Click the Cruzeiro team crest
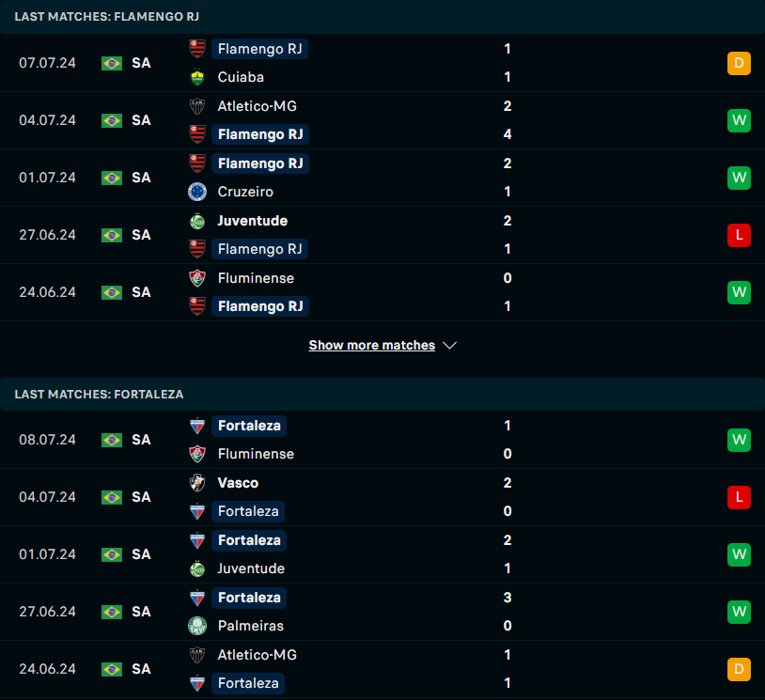Screen dimensions: 765x700 [x=197, y=192]
